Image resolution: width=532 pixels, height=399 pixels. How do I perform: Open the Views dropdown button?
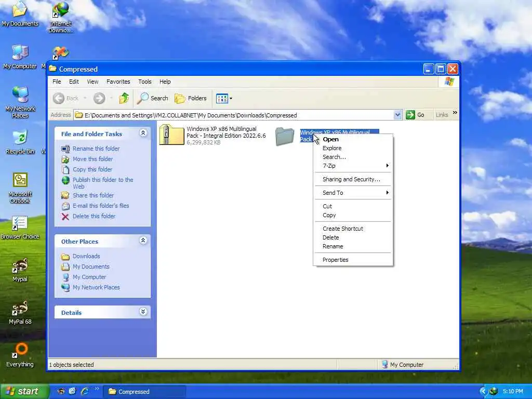coord(224,98)
